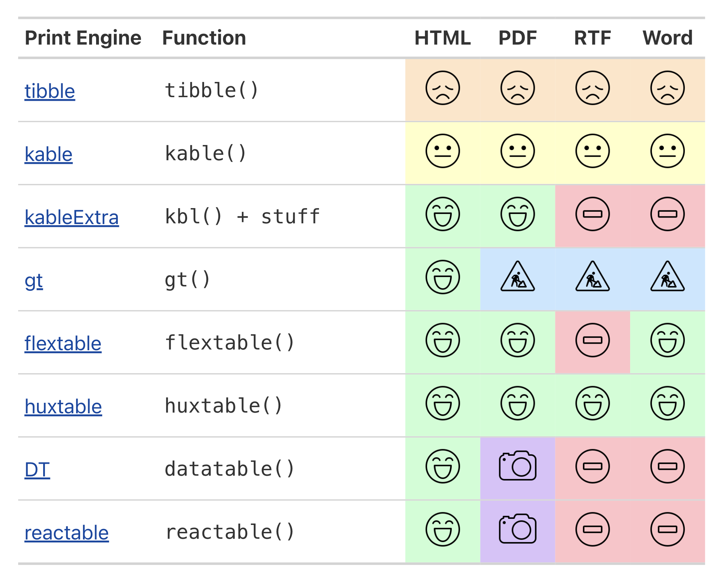Open the kableExtra documentation link
The height and width of the screenshot is (583, 728).
71,218
